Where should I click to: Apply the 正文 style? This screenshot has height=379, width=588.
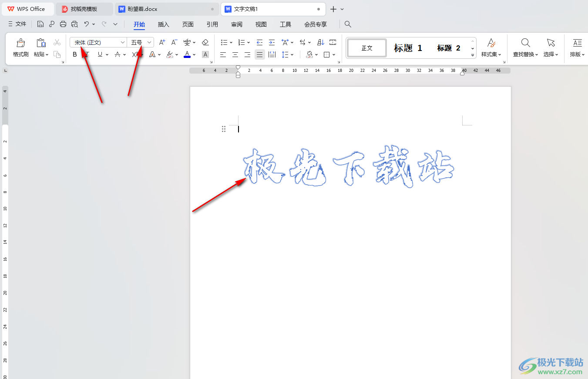click(x=367, y=48)
